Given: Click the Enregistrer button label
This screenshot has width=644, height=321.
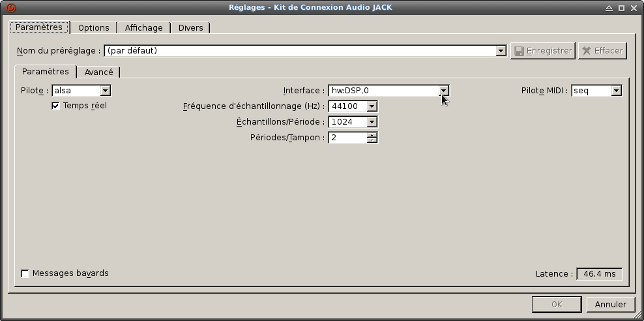Looking at the screenshot, I should pos(549,51).
